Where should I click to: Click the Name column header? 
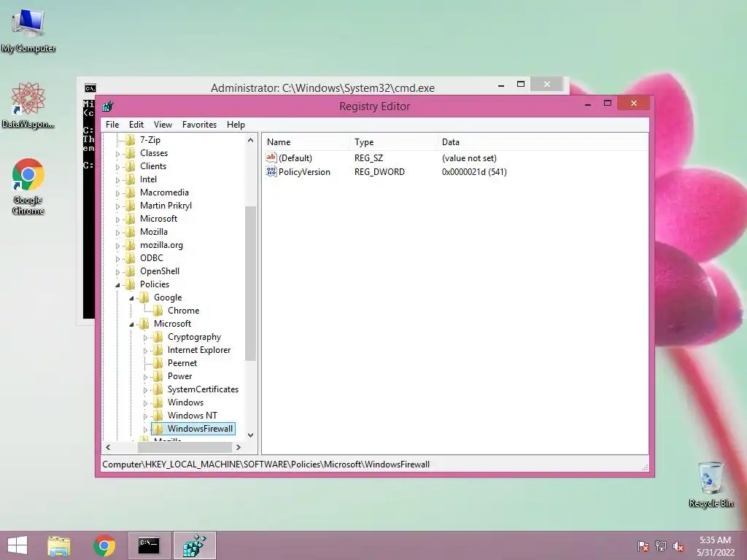[306, 142]
